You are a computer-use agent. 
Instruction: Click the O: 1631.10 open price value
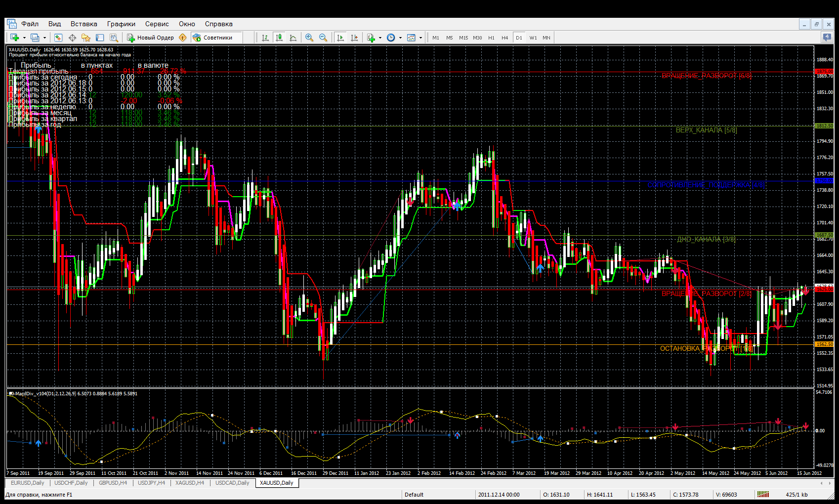click(556, 494)
